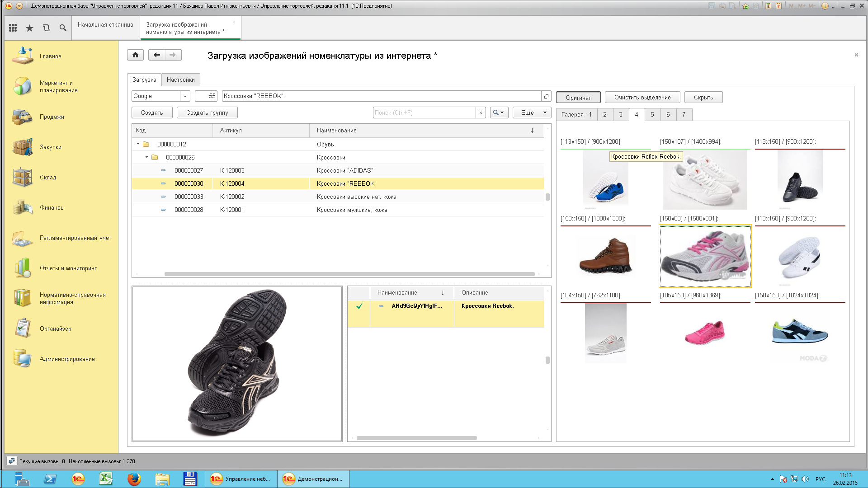Sort by Наименование column in nomenclature list
This screenshot has width=868, height=488.
[426, 131]
